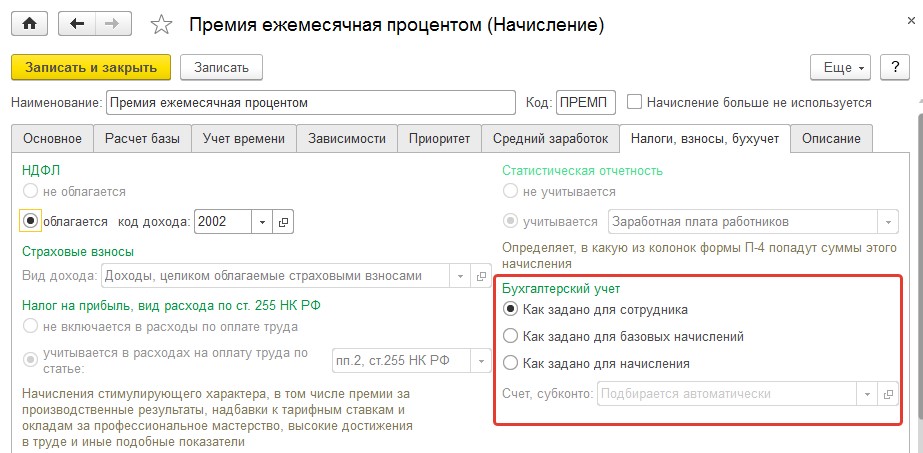Go to the Home page icon
The image size is (923, 453).
coord(29,24)
